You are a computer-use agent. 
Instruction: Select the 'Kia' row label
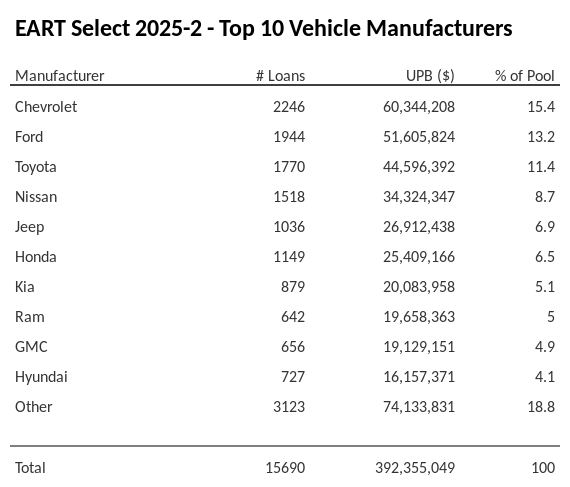click(x=25, y=287)
